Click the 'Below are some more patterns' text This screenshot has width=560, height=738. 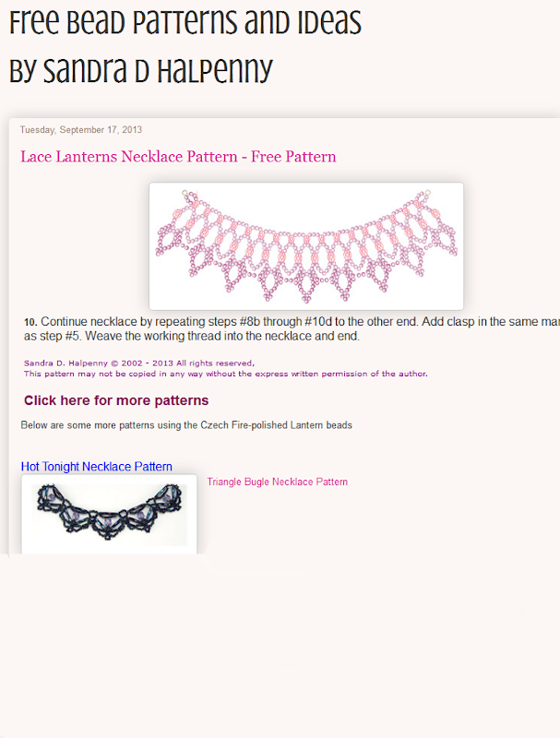point(186,425)
